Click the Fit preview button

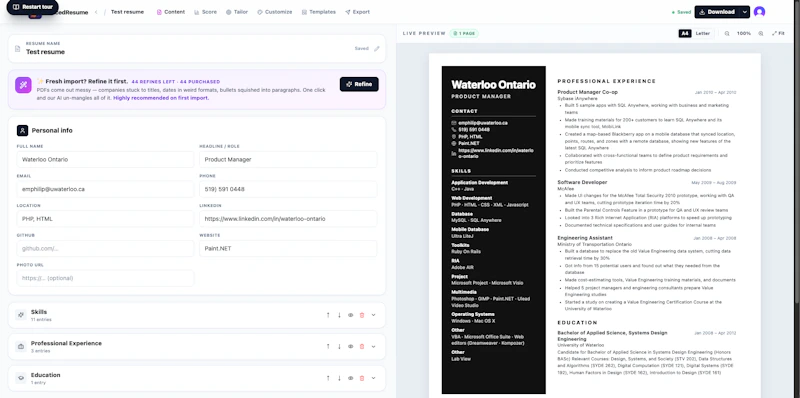[778, 33]
